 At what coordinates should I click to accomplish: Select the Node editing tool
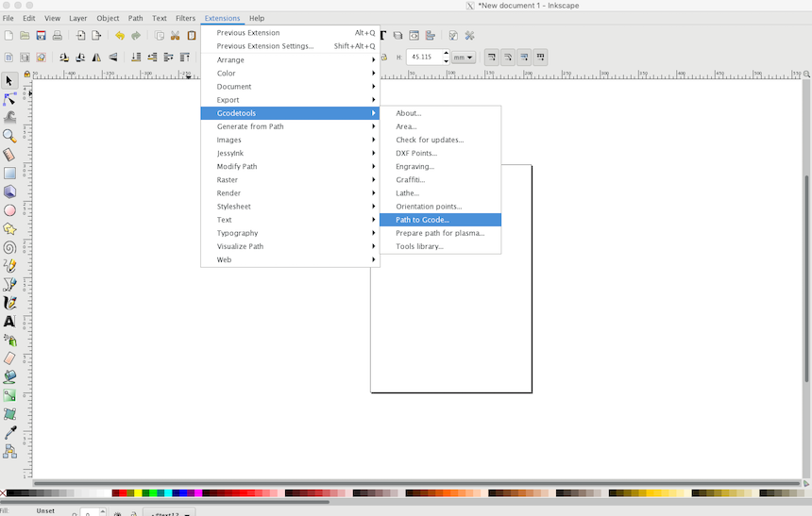point(9,99)
